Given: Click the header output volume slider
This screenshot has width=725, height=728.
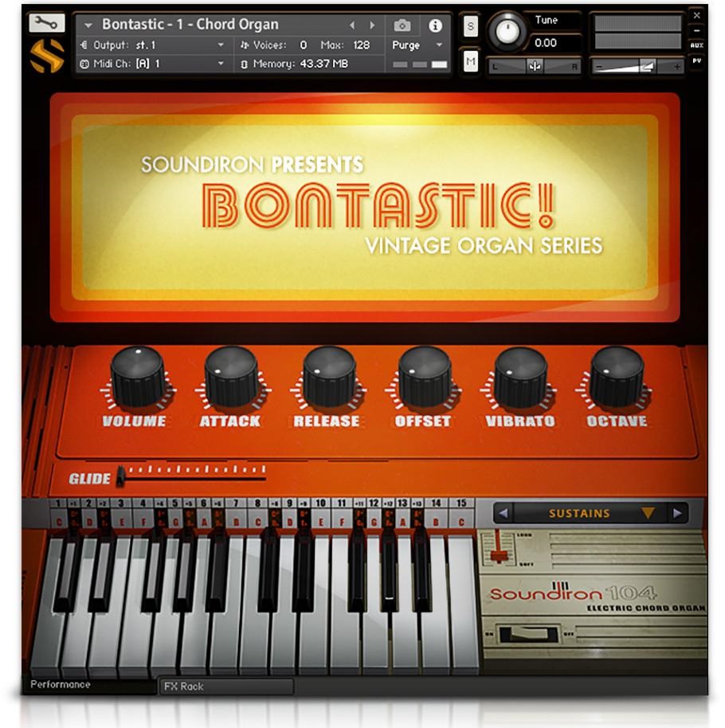Looking at the screenshot, I should pos(637,68).
